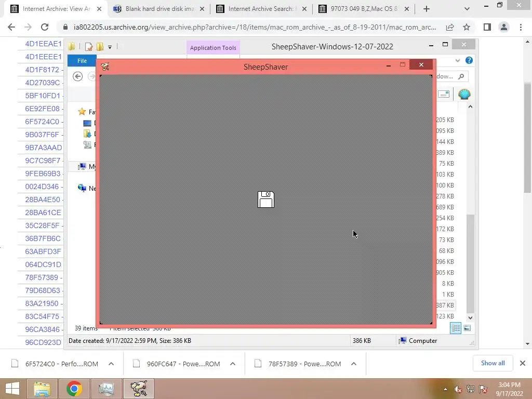The image size is (532, 399).
Task: Click Show all downloads button
Action: tap(493, 363)
